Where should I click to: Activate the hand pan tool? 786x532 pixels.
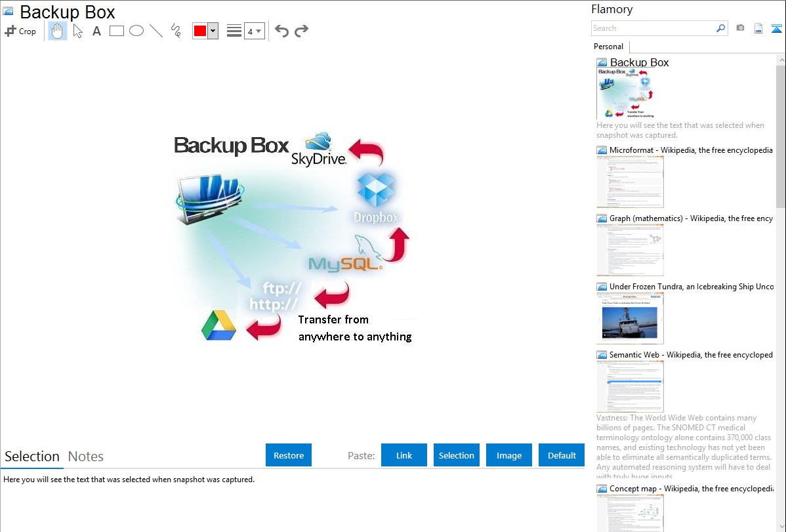tap(57, 31)
